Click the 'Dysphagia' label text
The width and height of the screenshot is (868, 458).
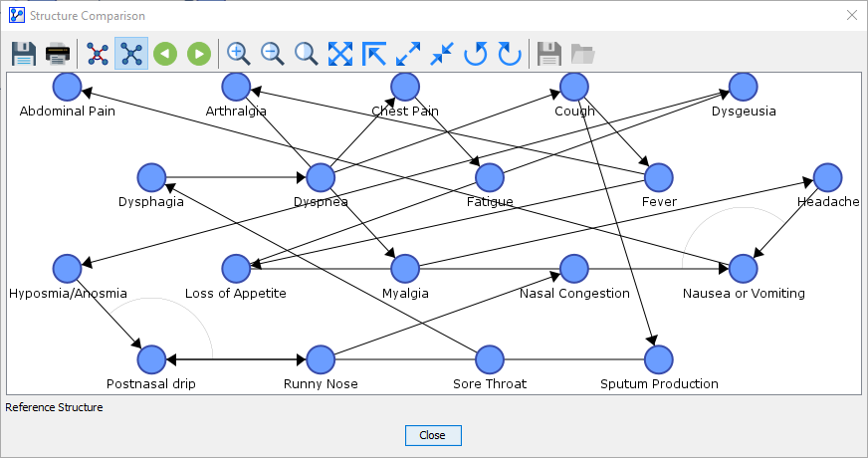[x=151, y=202]
